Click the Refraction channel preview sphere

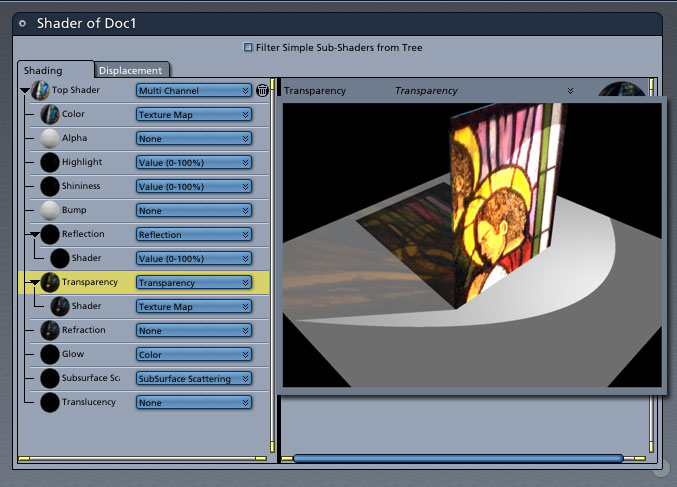pos(50,330)
